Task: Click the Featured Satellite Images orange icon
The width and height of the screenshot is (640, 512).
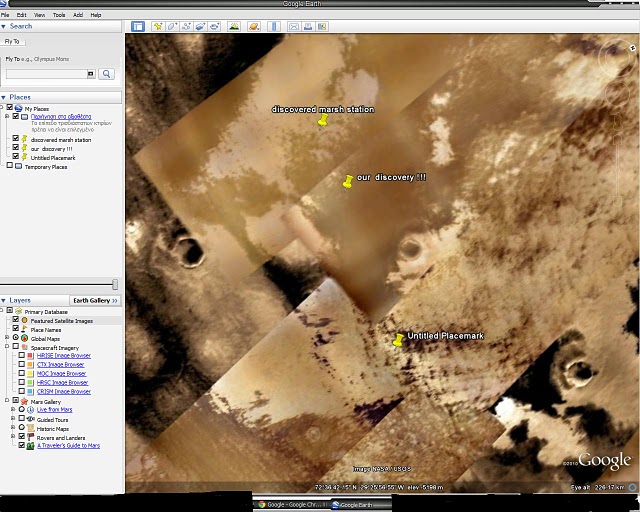Action: pos(24,320)
